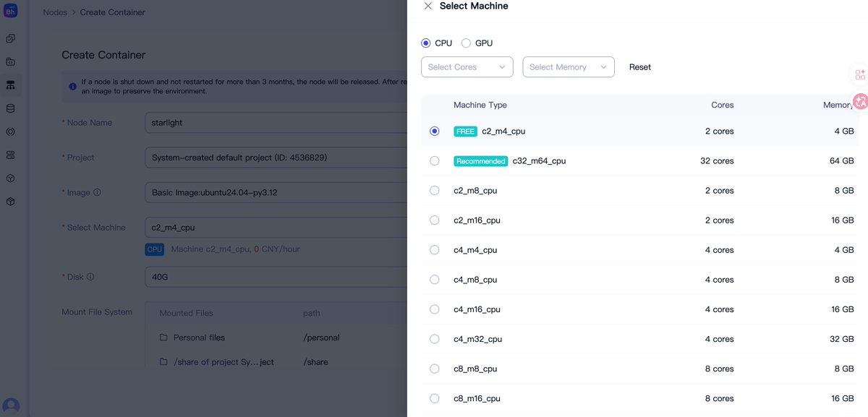This screenshot has height=417, width=868.
Task: Open the circular ring sidebar icon
Action: 10,132
